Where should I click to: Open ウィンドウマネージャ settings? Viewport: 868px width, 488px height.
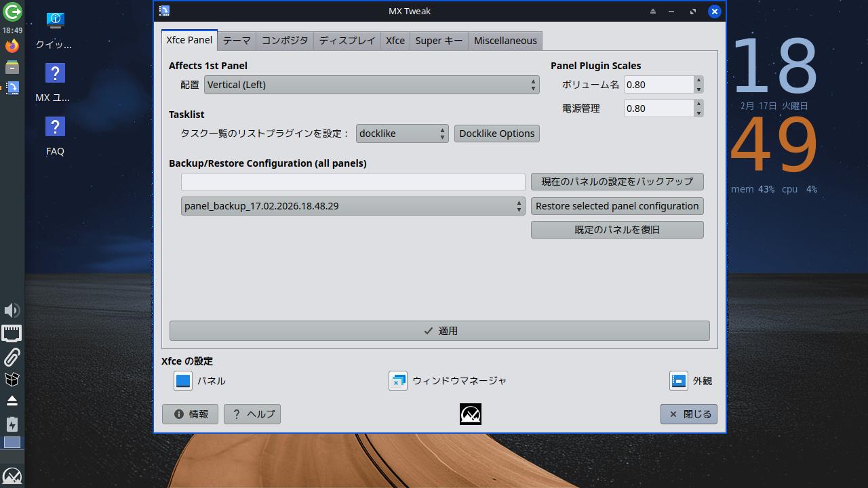(398, 381)
